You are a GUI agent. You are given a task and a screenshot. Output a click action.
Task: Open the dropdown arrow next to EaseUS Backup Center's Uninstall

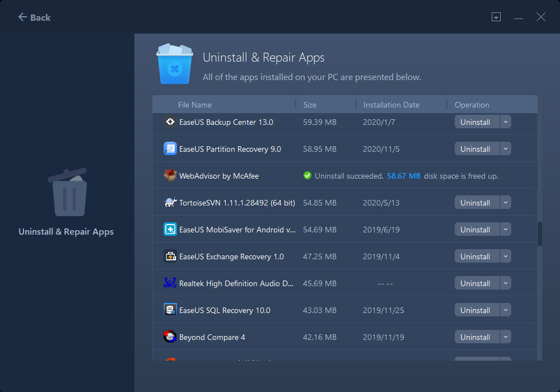coord(505,122)
